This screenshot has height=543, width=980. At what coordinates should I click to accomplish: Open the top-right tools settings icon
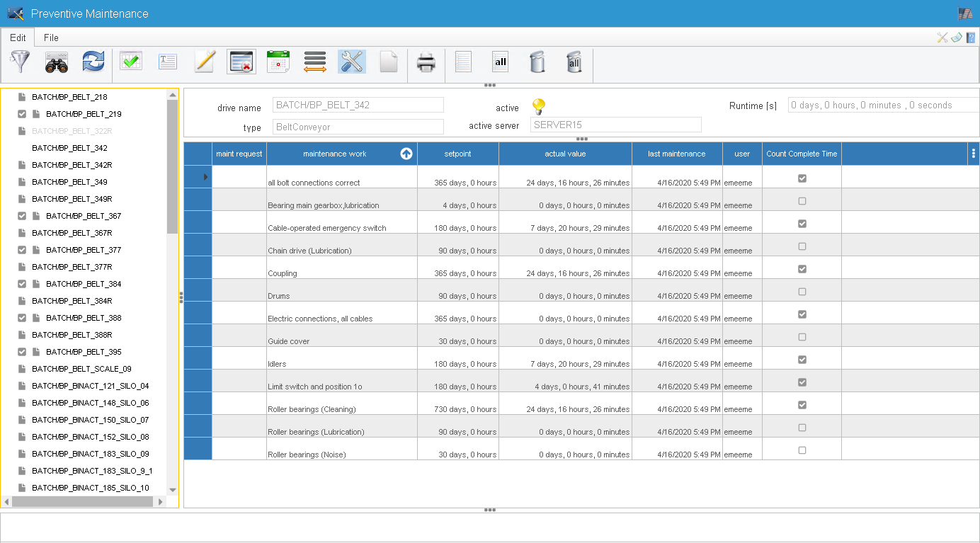942,38
